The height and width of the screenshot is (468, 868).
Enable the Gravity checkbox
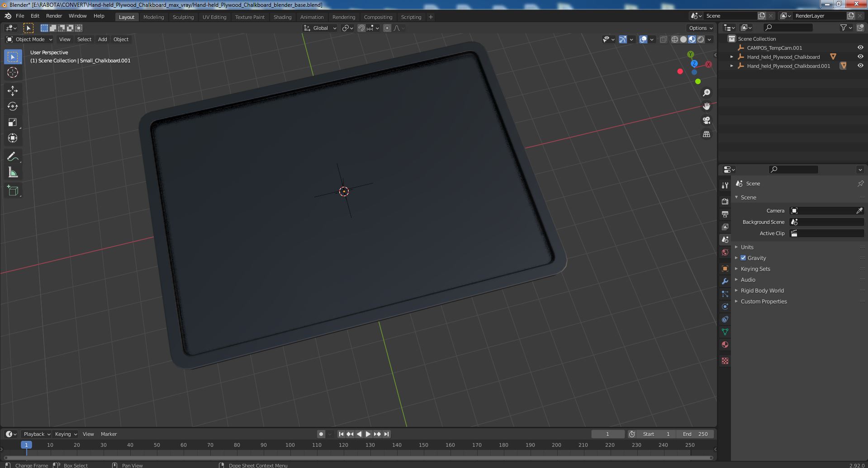click(743, 258)
